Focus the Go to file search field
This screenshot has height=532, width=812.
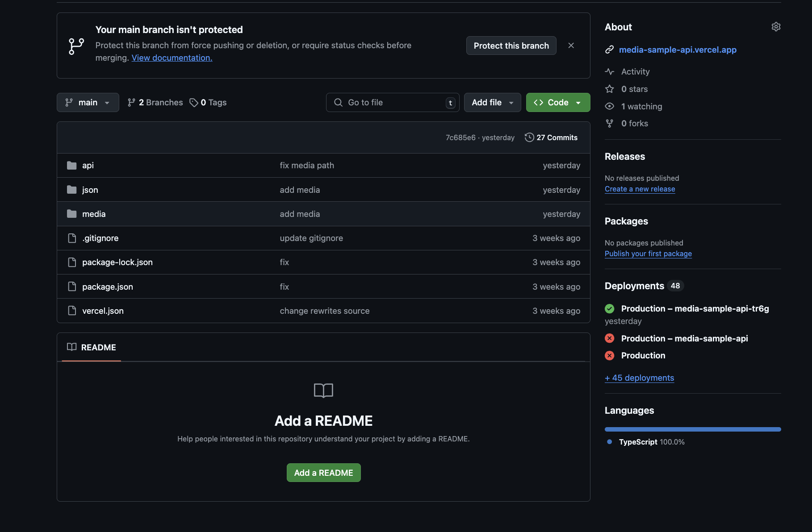point(393,103)
